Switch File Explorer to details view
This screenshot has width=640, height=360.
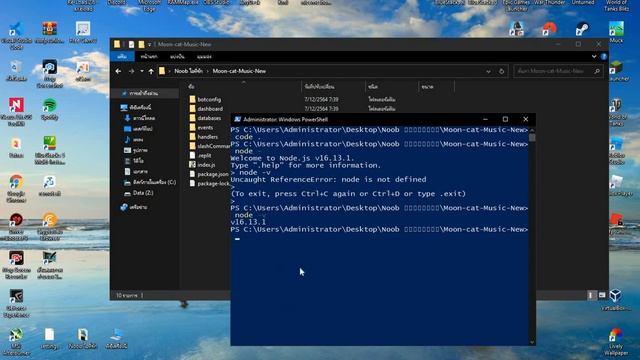591,295
